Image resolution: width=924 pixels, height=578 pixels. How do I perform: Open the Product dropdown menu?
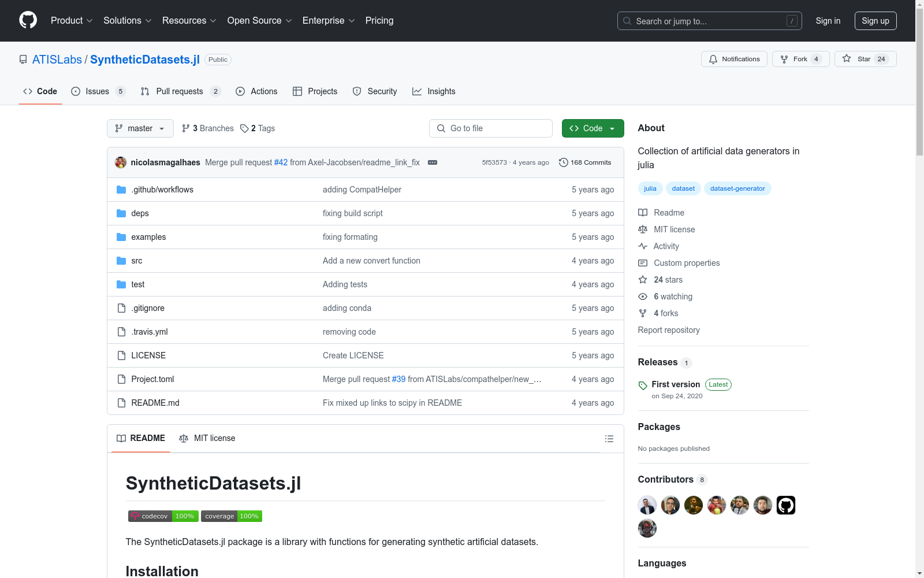coord(72,21)
